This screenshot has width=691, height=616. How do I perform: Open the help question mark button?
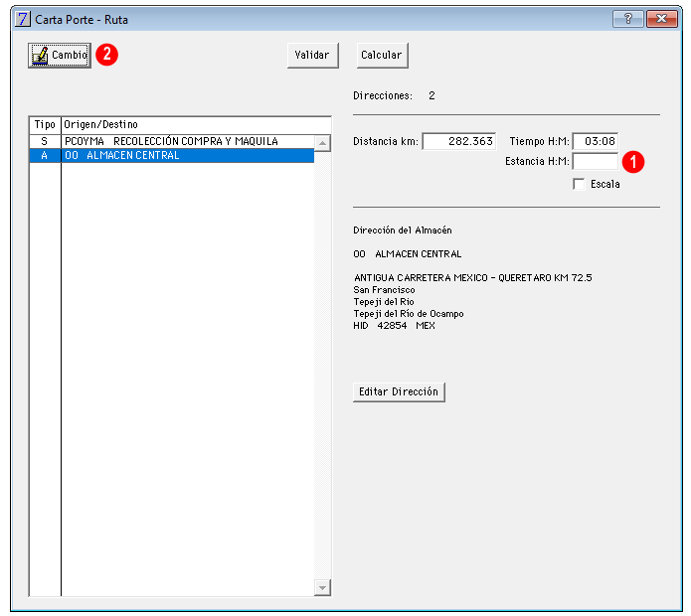(x=628, y=19)
